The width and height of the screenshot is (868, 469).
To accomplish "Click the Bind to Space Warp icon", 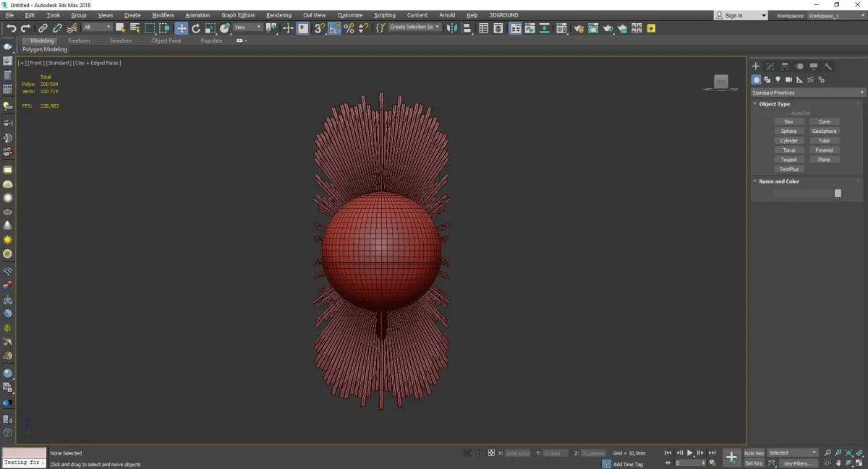I will [x=72, y=28].
